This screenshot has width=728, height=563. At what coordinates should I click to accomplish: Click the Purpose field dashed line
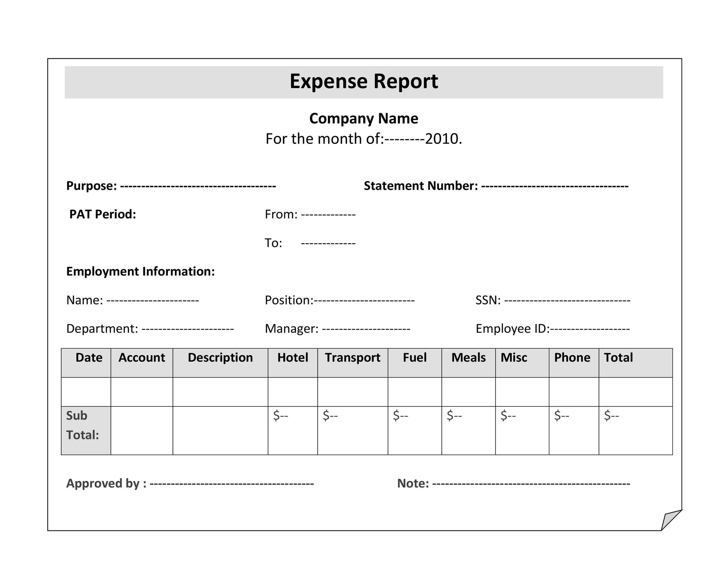point(198,186)
